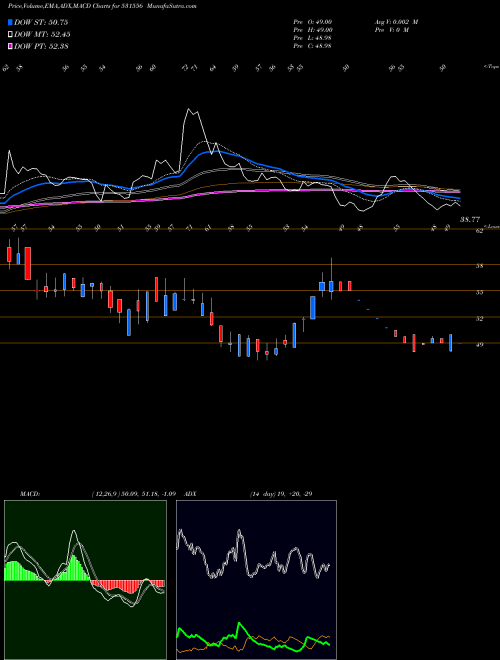
Task: Click the 'Pre L: 48.98' value
Action: point(313,38)
